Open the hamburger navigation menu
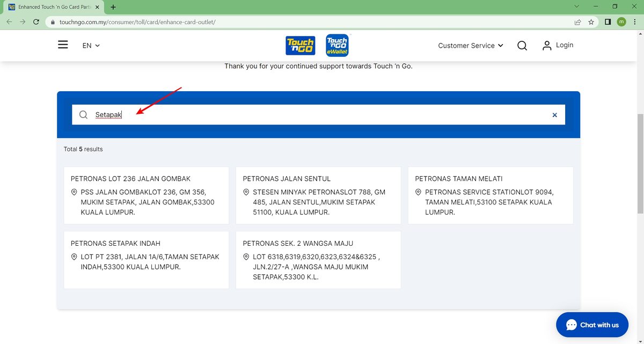This screenshot has height=344, width=644. click(63, 45)
